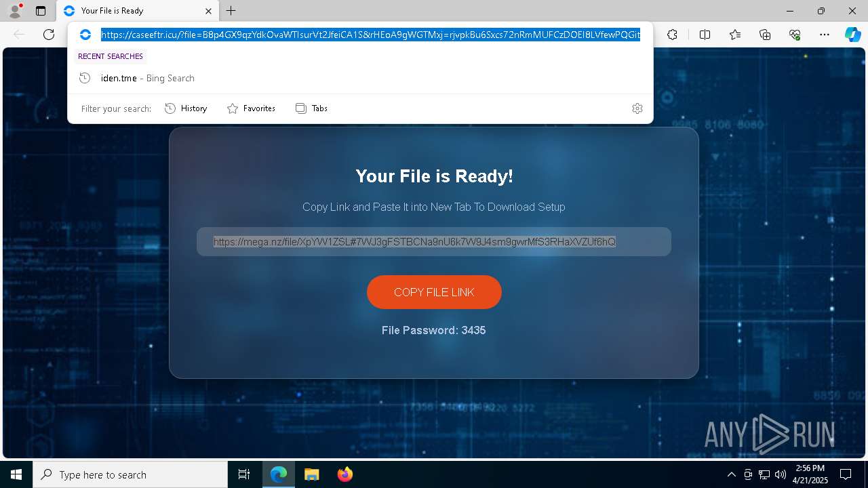868x488 pixels.
Task: Toggle split screen view icon
Action: (705, 35)
